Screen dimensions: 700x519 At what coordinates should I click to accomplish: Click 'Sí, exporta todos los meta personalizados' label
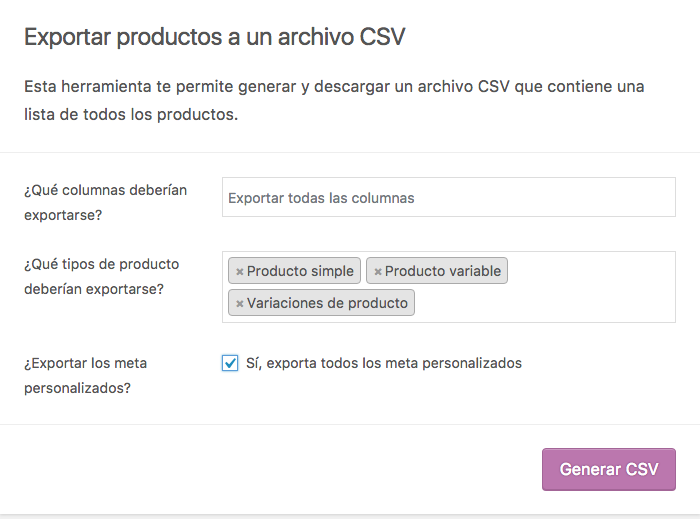point(384,363)
